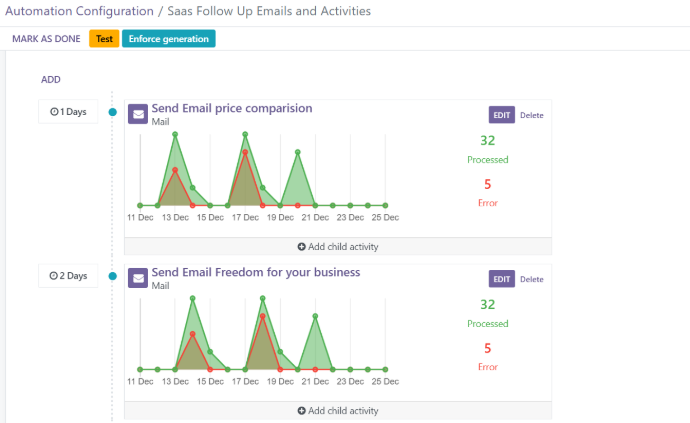The width and height of the screenshot is (690, 423).
Task: Click the ADD link above the timeline
Action: (x=51, y=79)
